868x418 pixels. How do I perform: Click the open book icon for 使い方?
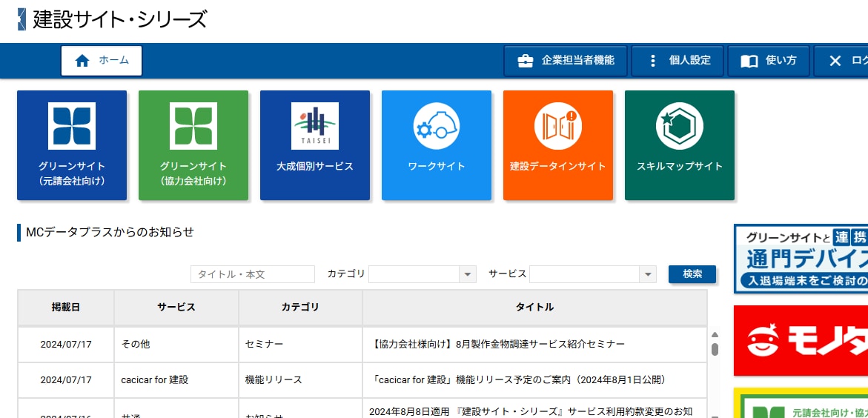click(749, 61)
